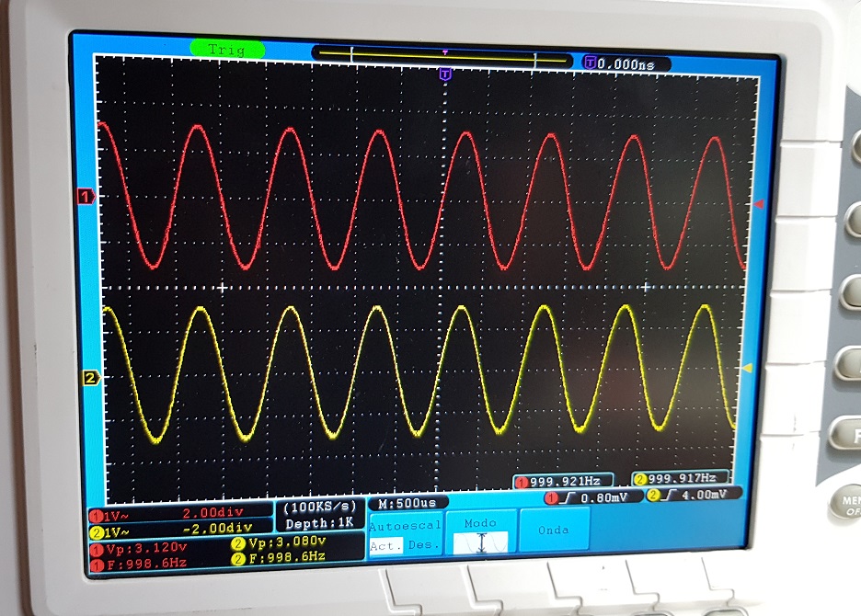Click channel 2 F:998.6Hz measurement
Image resolution: width=861 pixels, height=616 pixels.
click(279, 558)
